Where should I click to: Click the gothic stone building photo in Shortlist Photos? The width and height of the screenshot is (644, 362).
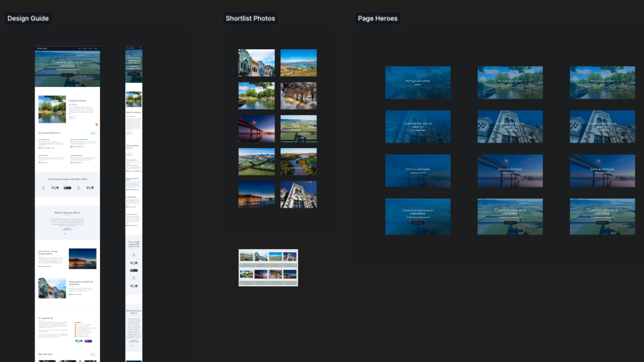point(299,194)
